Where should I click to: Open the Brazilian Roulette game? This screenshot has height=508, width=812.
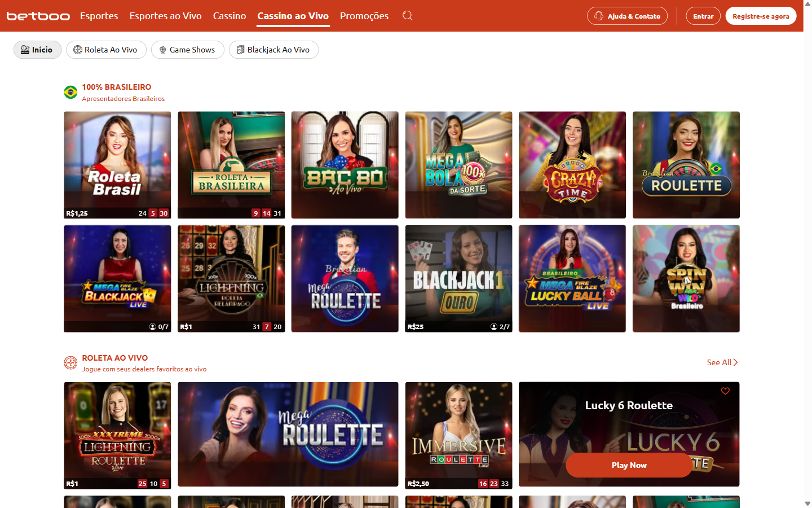click(686, 165)
